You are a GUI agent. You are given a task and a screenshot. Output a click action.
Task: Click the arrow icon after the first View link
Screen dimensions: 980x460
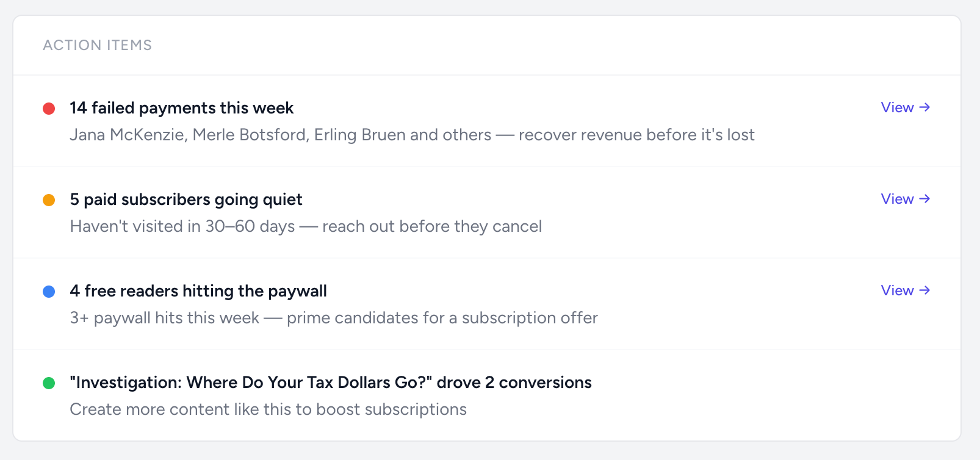[924, 107]
